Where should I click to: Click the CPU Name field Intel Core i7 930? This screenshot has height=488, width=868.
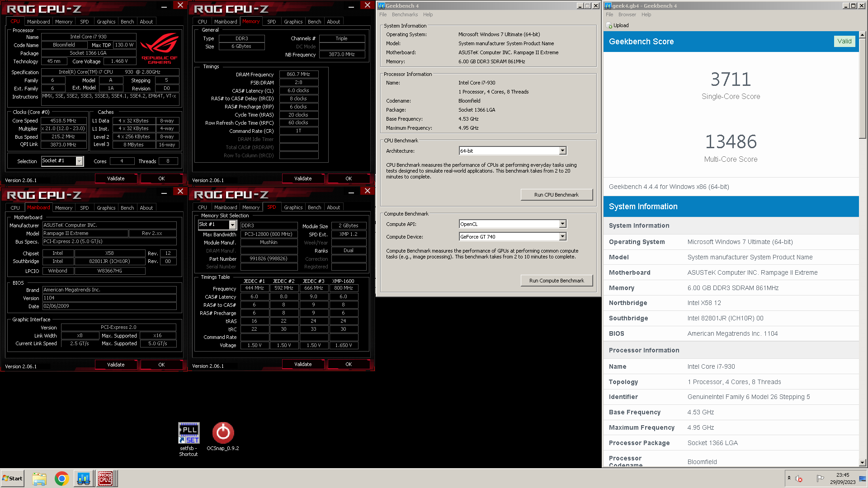(89, 37)
